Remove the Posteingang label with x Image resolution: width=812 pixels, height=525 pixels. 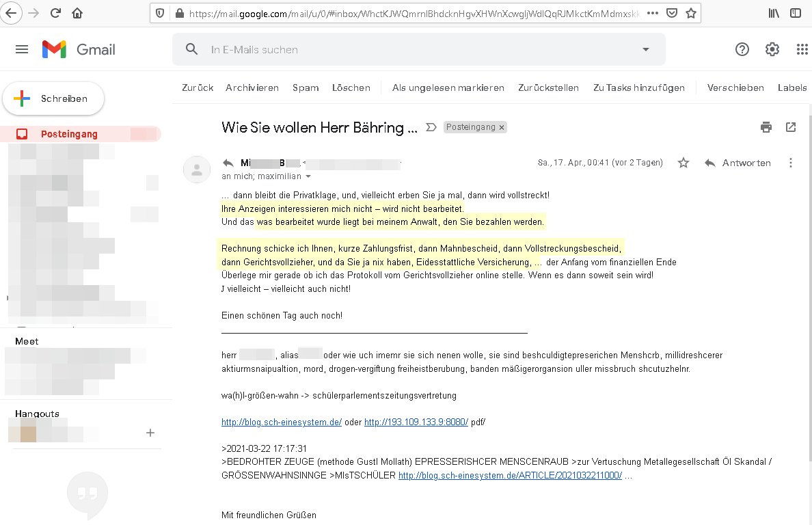pyautogui.click(x=501, y=127)
